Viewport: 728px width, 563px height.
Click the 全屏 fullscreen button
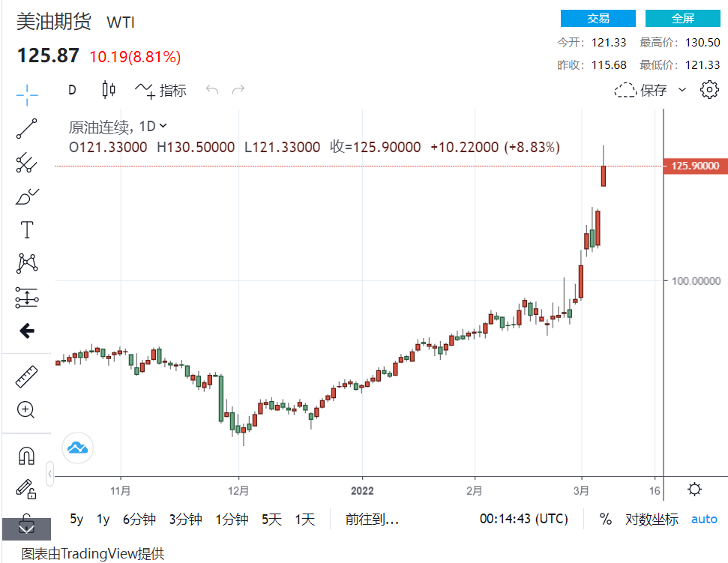tap(682, 19)
